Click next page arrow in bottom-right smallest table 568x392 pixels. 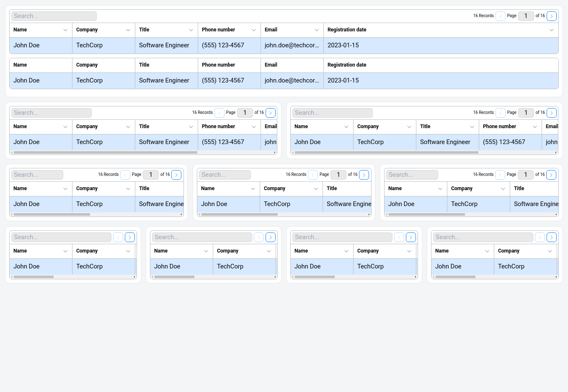(552, 237)
